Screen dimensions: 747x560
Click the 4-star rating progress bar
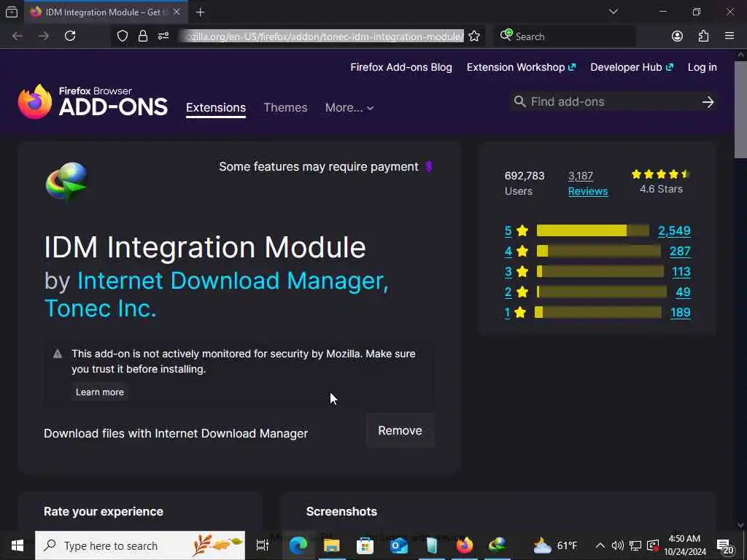click(x=599, y=251)
